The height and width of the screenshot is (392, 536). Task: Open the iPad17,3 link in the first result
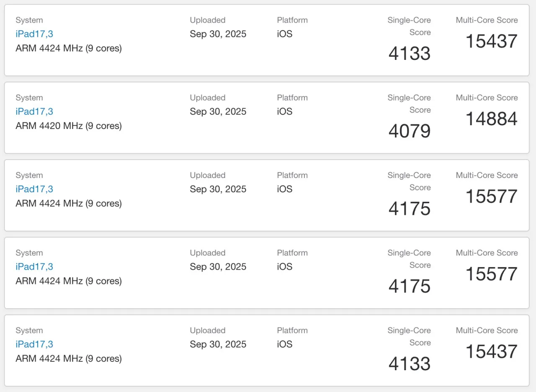point(34,34)
